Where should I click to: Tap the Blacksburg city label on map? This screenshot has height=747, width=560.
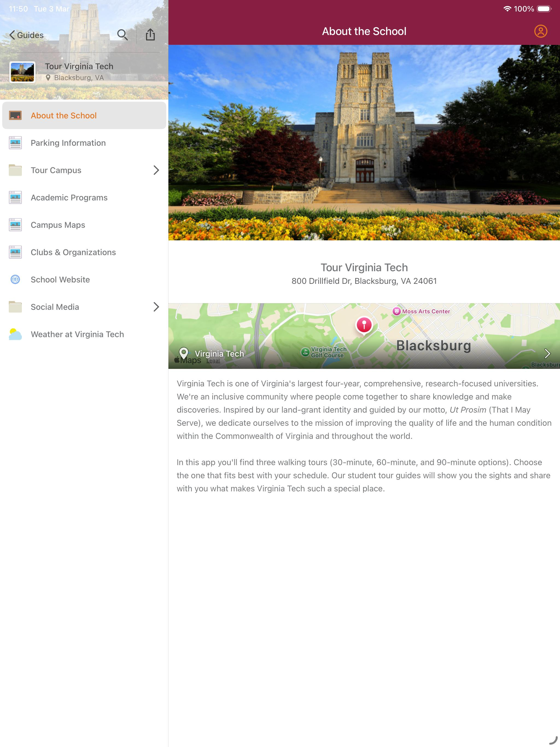[x=433, y=346]
